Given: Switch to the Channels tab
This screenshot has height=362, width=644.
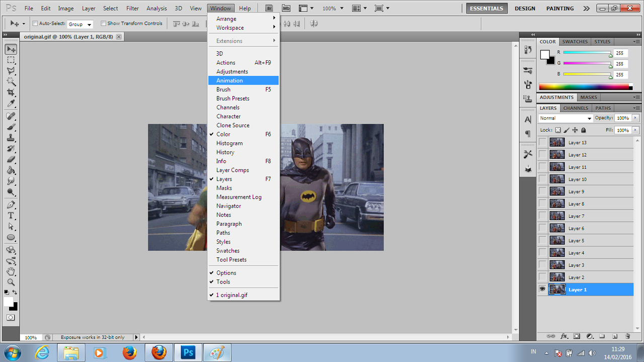Looking at the screenshot, I should (x=576, y=108).
